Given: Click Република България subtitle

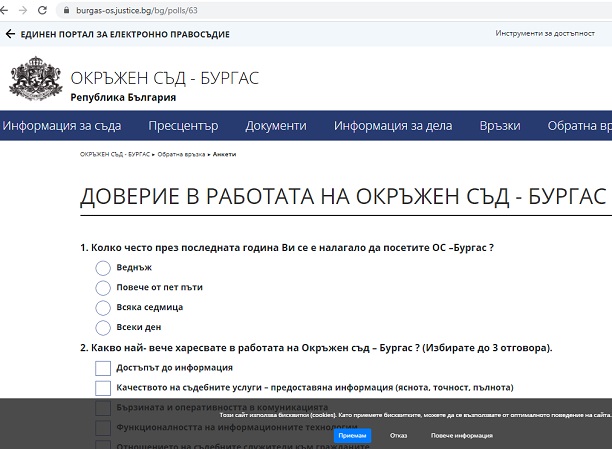Looking at the screenshot, I should click(x=123, y=97).
